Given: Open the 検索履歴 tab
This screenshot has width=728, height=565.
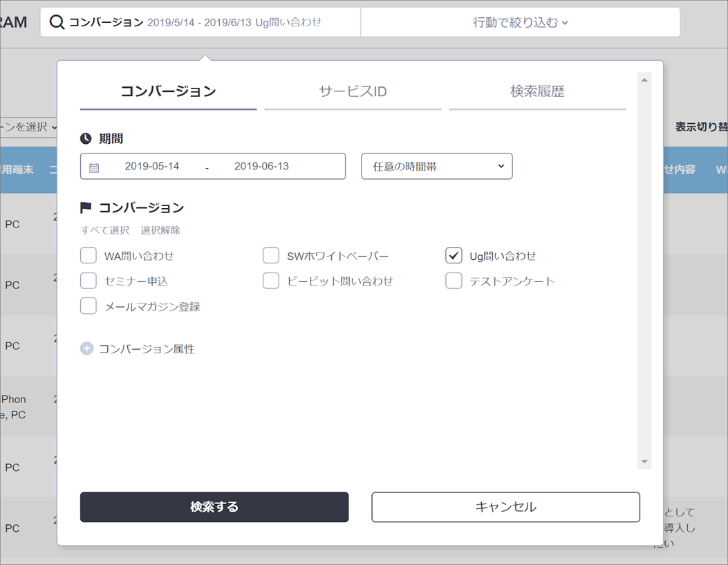Looking at the screenshot, I should pyautogui.click(x=537, y=91).
